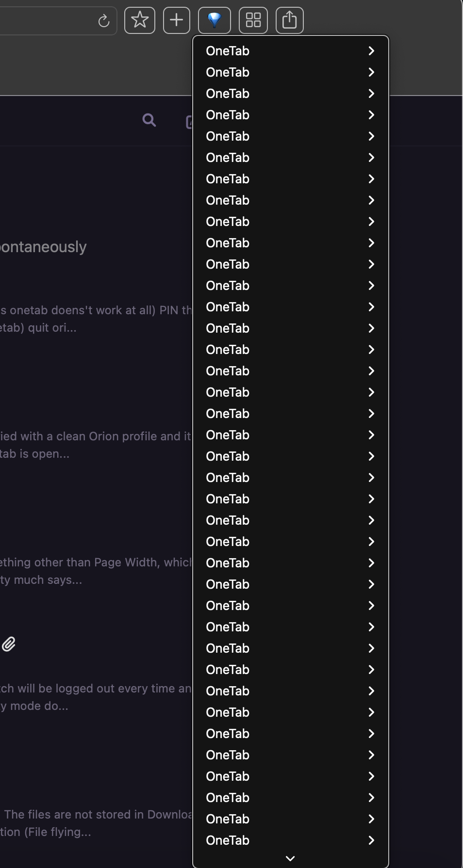Open the share menu icon

(290, 20)
